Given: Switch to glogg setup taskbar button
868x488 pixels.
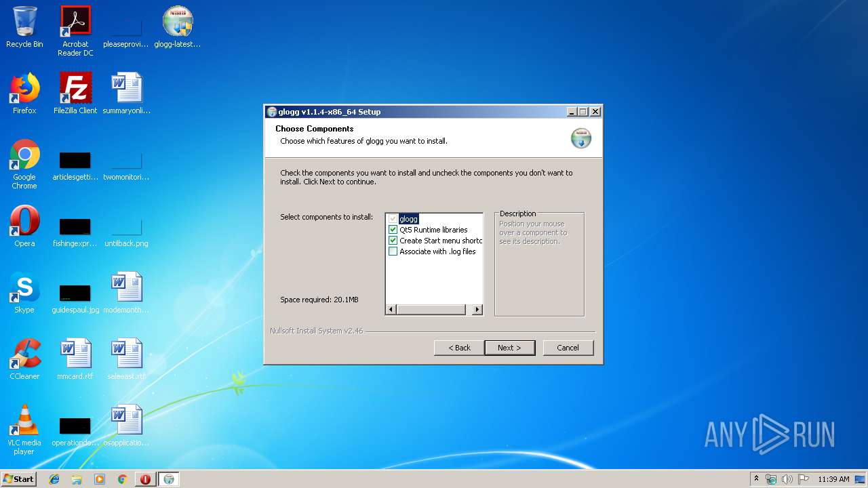Looking at the screenshot, I should coord(168,479).
